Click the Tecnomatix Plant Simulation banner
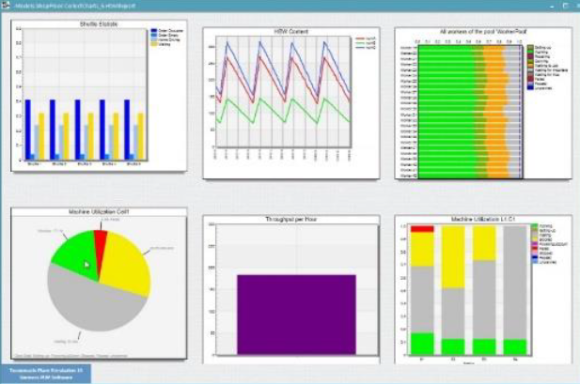Viewport: 580px width, 384px height. [45, 374]
